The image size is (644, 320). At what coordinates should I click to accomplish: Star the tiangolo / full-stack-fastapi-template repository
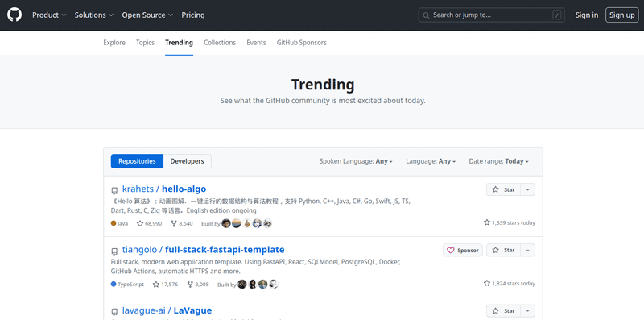click(504, 250)
